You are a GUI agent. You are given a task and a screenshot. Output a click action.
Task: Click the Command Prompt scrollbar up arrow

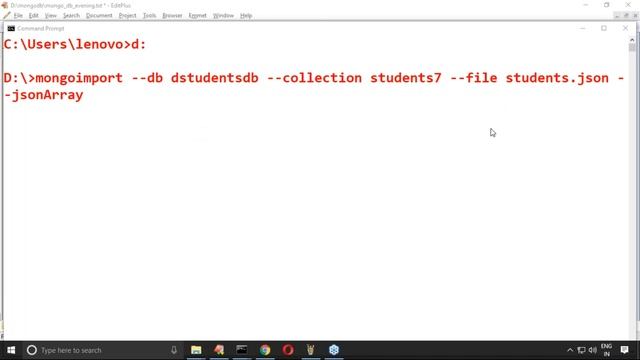tap(632, 40)
